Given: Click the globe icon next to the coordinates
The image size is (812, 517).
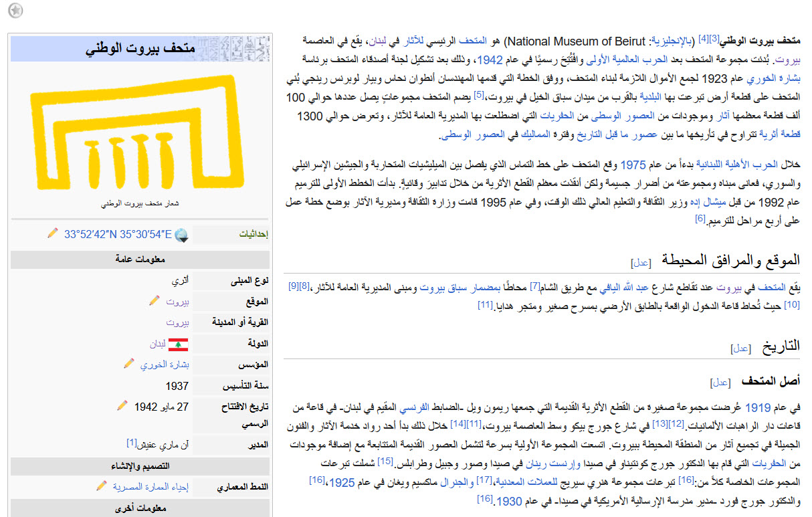Looking at the screenshot, I should pyautogui.click(x=181, y=235).
